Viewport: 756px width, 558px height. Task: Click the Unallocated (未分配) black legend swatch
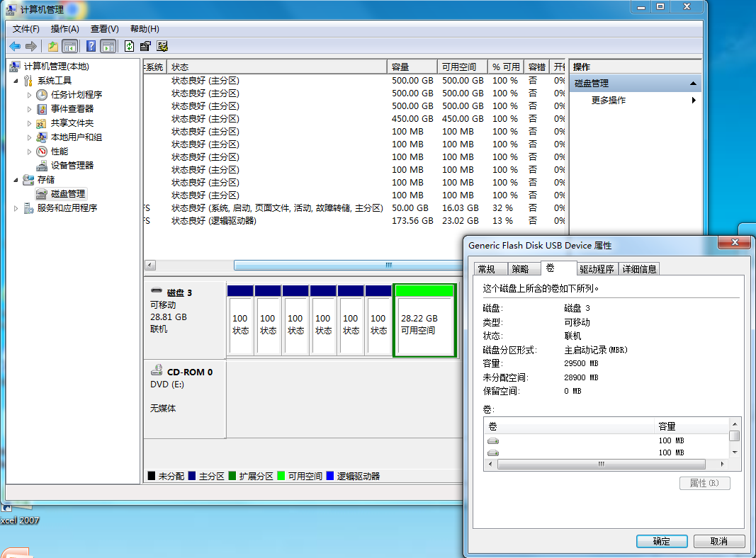pos(152,476)
